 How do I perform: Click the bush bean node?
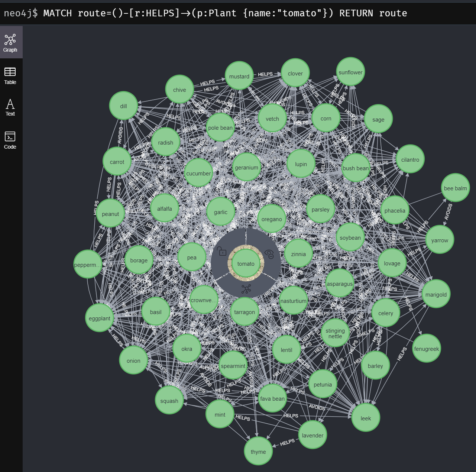(356, 168)
